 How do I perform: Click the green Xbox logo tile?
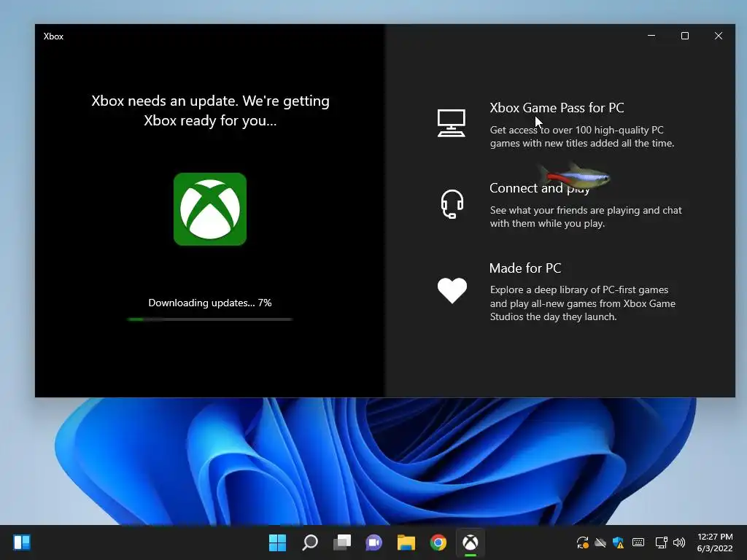[210, 209]
